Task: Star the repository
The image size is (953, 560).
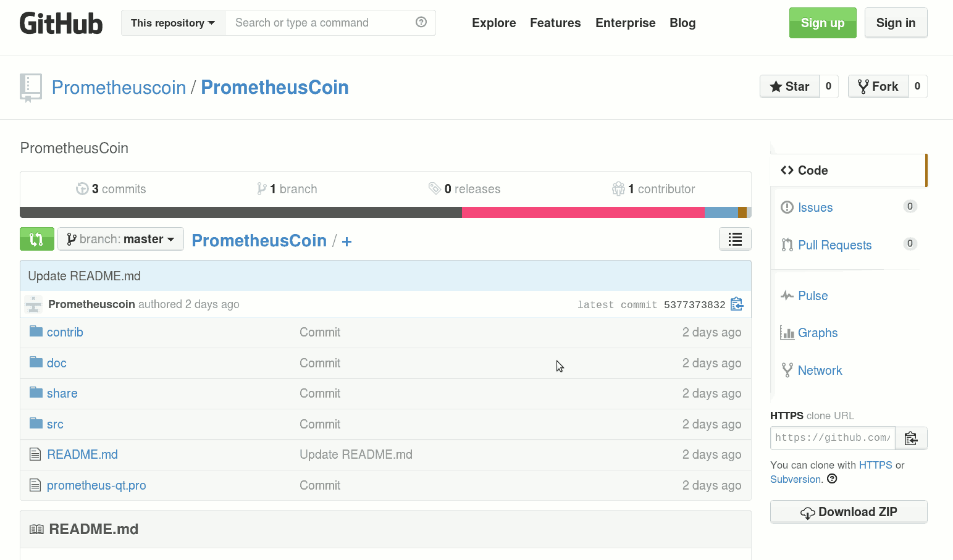Action: 789,86
